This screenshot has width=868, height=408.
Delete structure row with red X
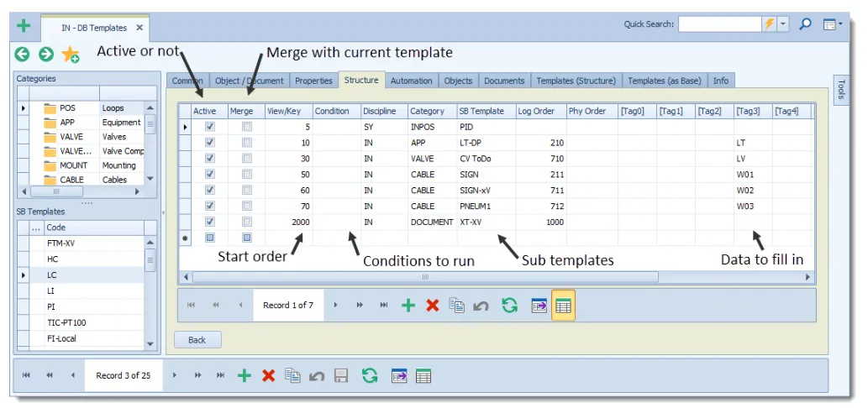[433, 306]
